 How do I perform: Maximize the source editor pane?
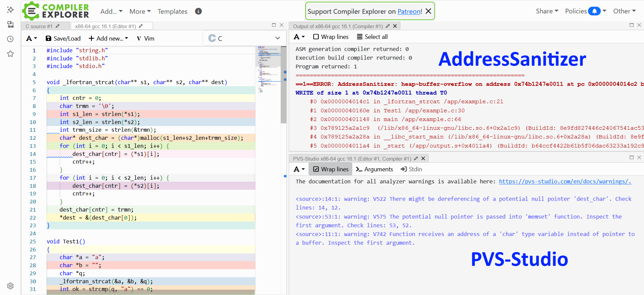point(274,25)
